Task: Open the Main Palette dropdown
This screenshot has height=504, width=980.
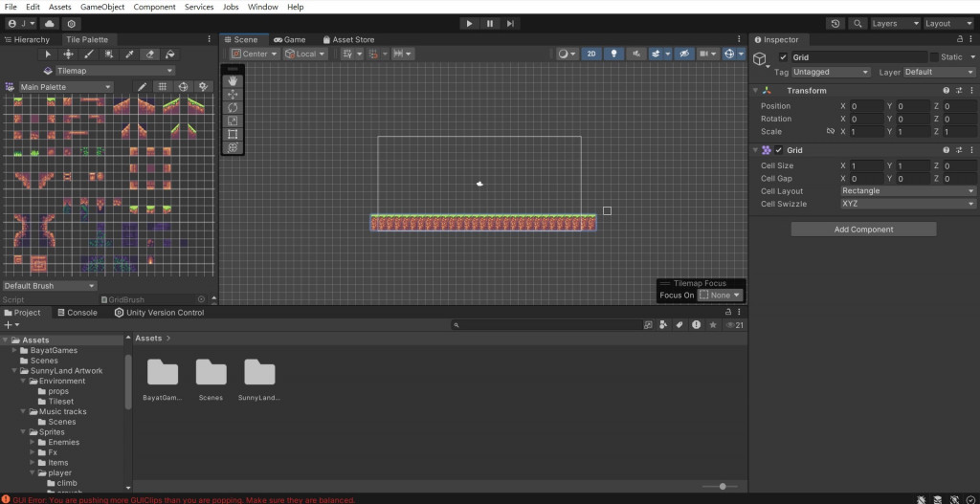Action: click(66, 87)
